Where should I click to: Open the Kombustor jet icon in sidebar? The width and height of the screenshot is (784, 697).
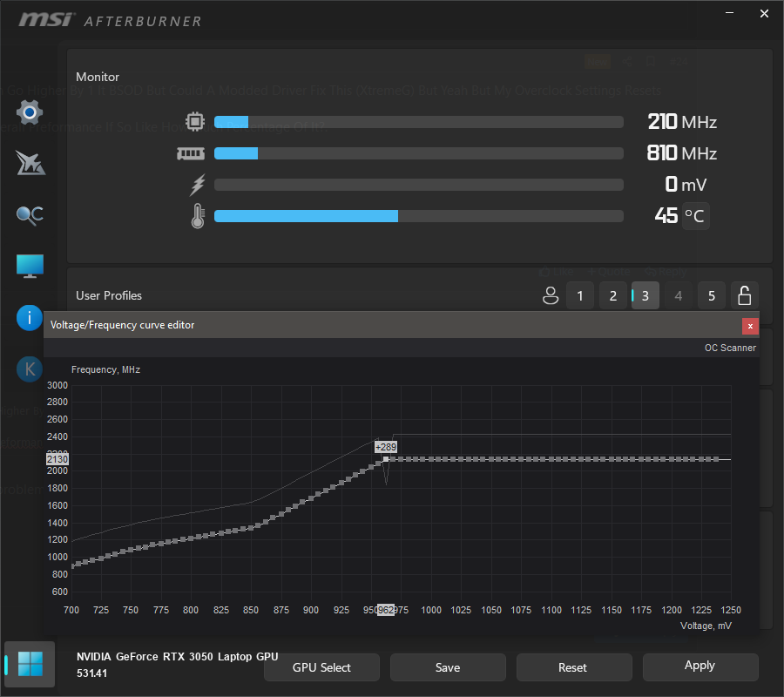(x=30, y=163)
